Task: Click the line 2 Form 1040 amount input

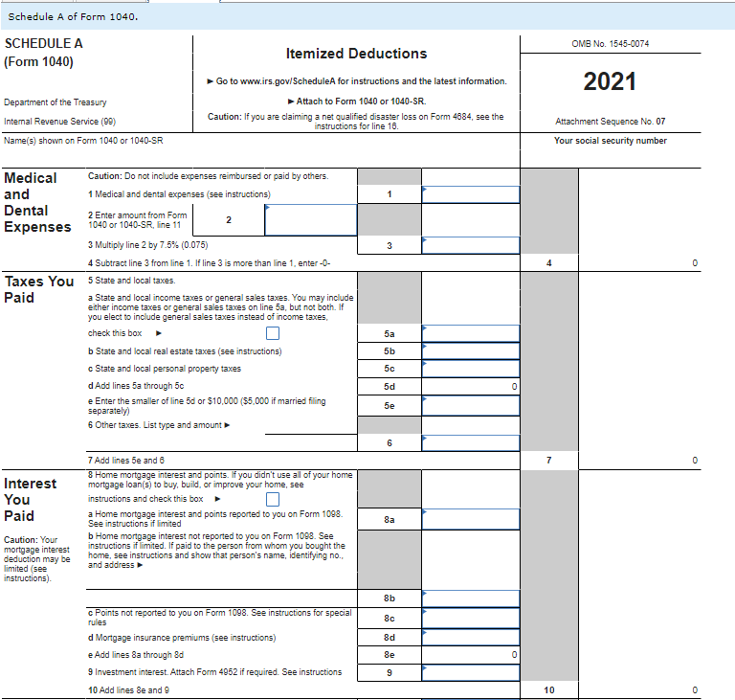Action: [x=311, y=219]
